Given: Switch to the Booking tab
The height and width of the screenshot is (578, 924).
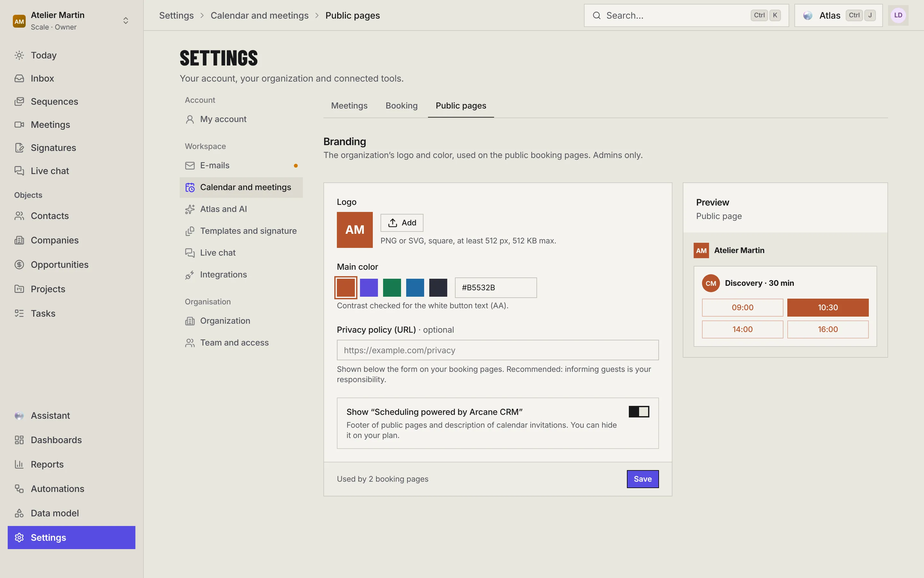Looking at the screenshot, I should [x=401, y=106].
